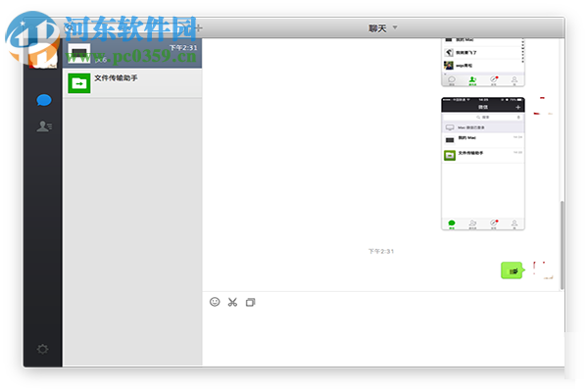Open the chats view via blue bubble icon
Viewport: 588px width, 392px height.
pyautogui.click(x=44, y=100)
